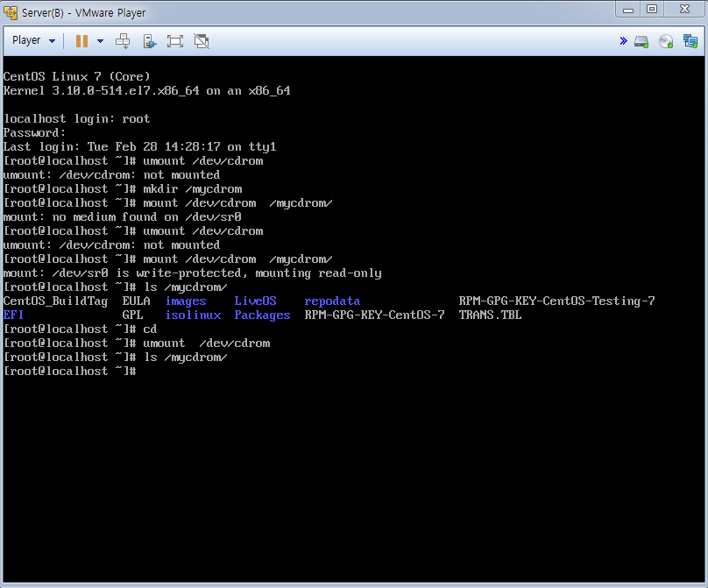Click the VMware Player title bar icon
The image size is (708, 588).
(11, 12)
